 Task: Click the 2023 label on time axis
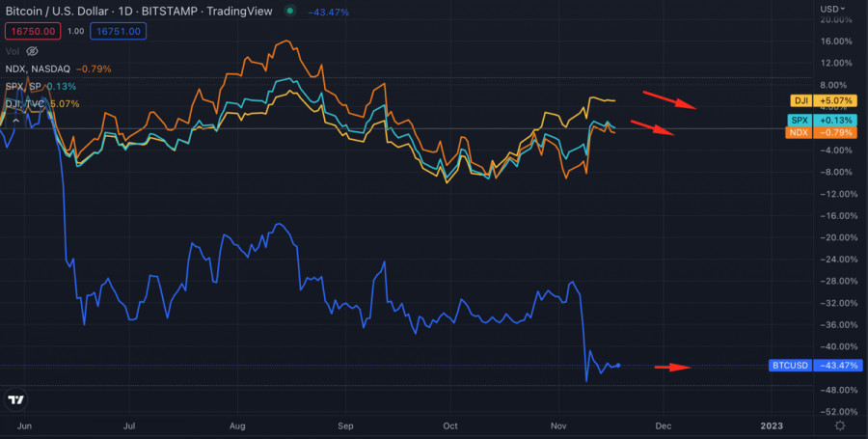click(772, 425)
